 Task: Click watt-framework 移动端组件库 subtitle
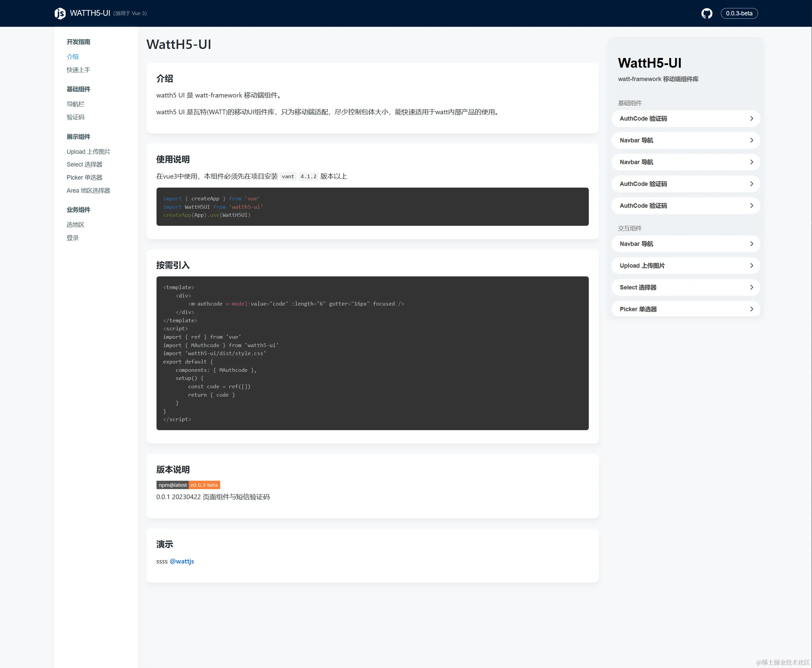658,79
